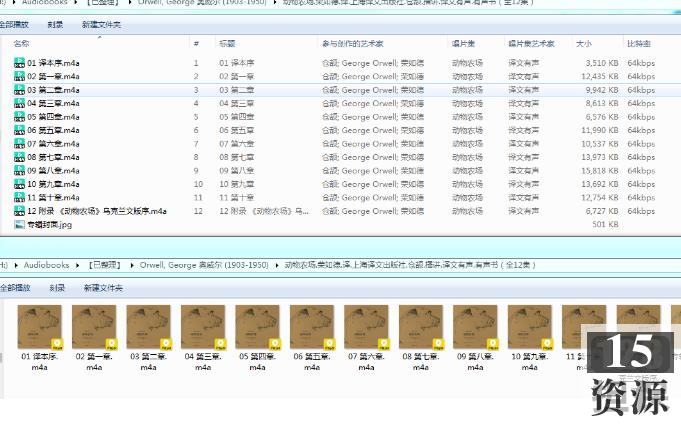This screenshot has height=424, width=681.
Task: Sort by the 唱片集艺术家 column header
Action: click(x=531, y=43)
